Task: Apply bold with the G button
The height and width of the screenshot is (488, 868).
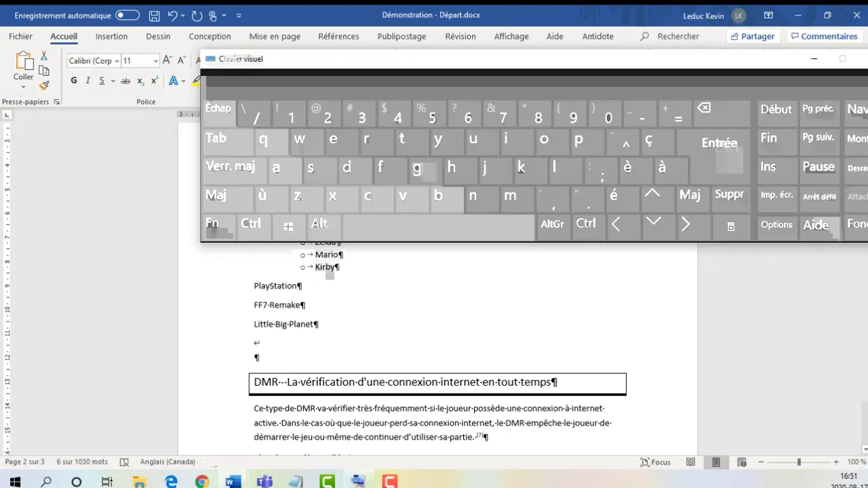Action: [x=74, y=81]
